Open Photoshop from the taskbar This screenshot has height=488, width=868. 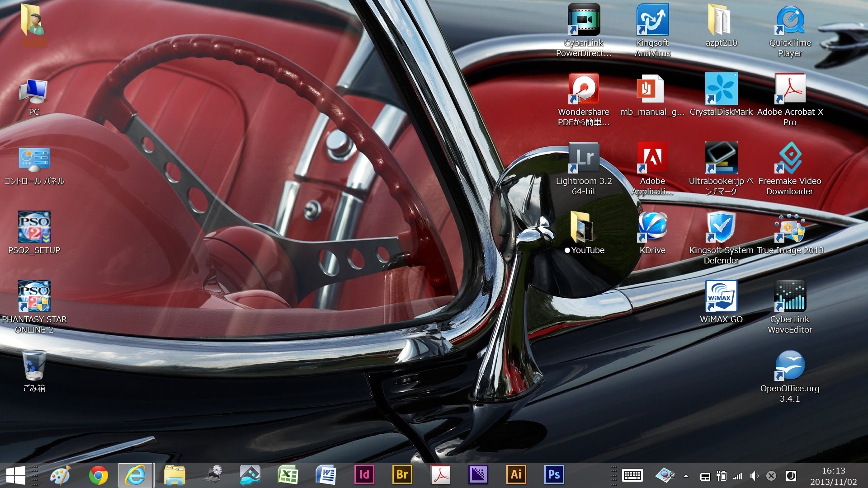tap(554, 475)
